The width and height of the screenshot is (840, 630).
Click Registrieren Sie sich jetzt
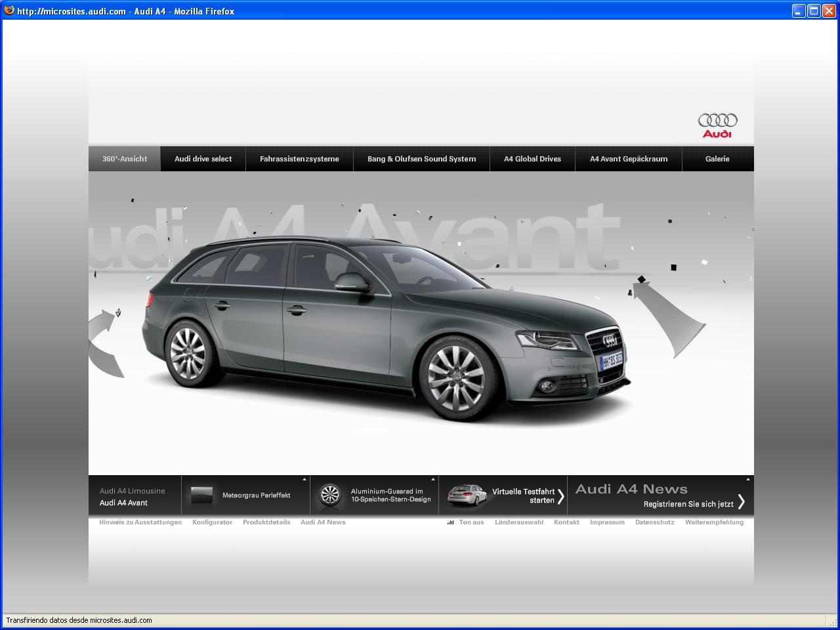click(x=688, y=504)
